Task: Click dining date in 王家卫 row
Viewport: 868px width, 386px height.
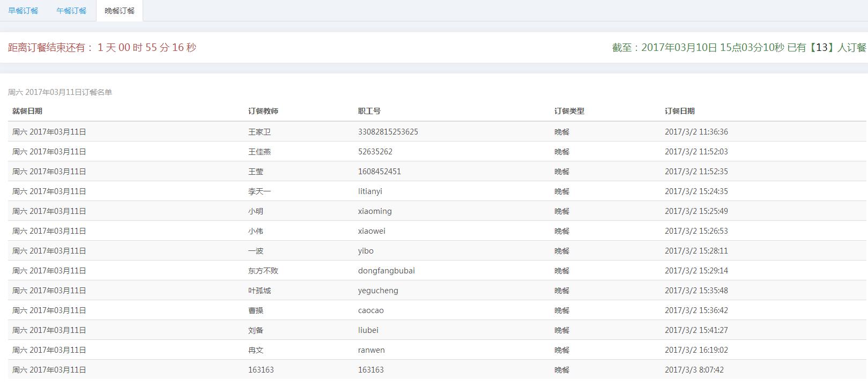Action: click(x=49, y=132)
